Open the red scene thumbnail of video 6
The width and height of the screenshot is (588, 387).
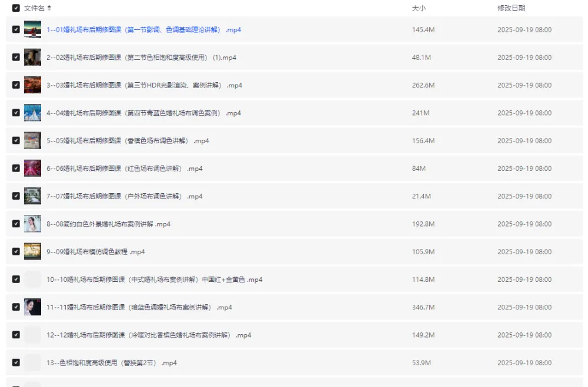pos(32,168)
